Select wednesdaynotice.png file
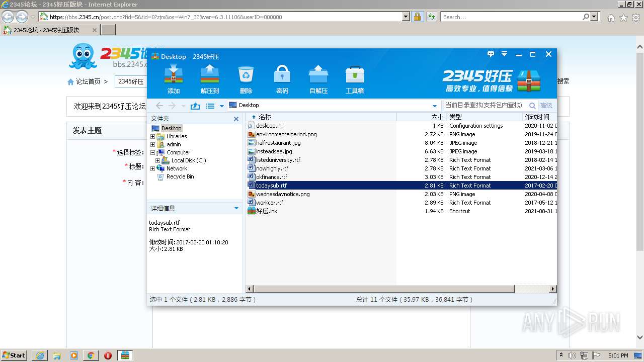This screenshot has height=362, width=644. click(x=283, y=194)
